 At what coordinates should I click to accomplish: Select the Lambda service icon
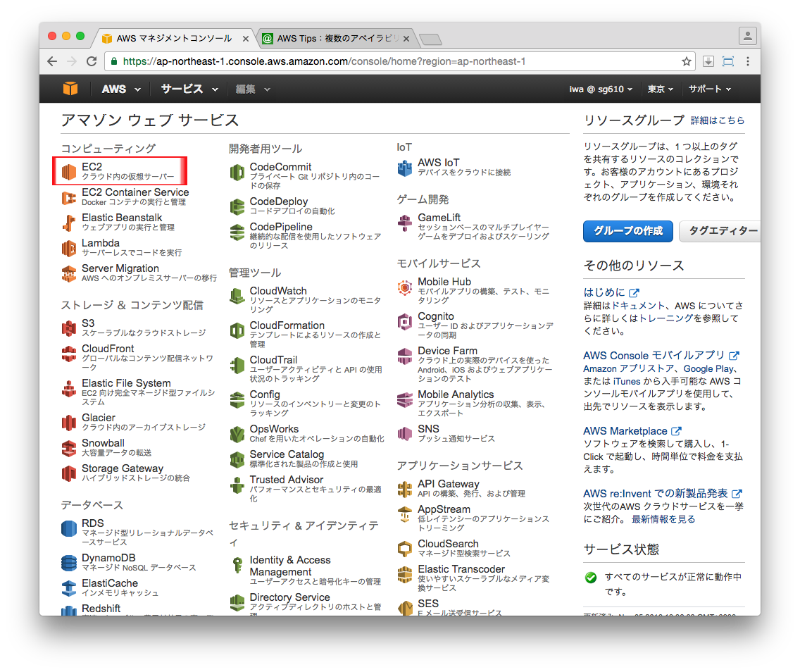(69, 249)
